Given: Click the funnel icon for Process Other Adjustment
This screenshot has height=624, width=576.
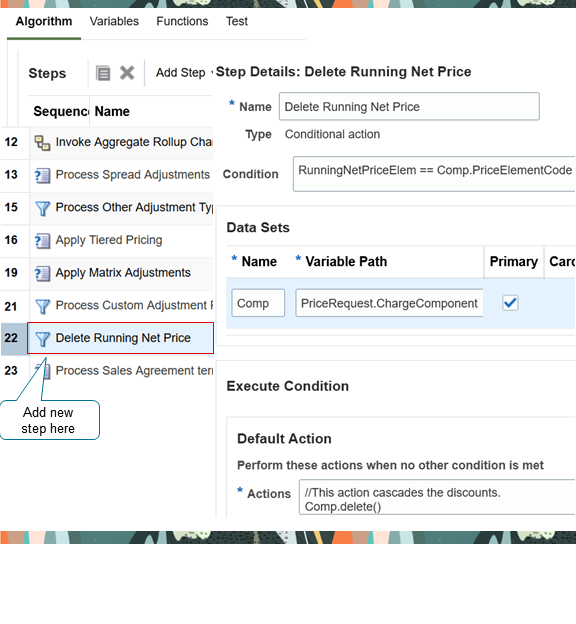Looking at the screenshot, I should pyautogui.click(x=42, y=208).
